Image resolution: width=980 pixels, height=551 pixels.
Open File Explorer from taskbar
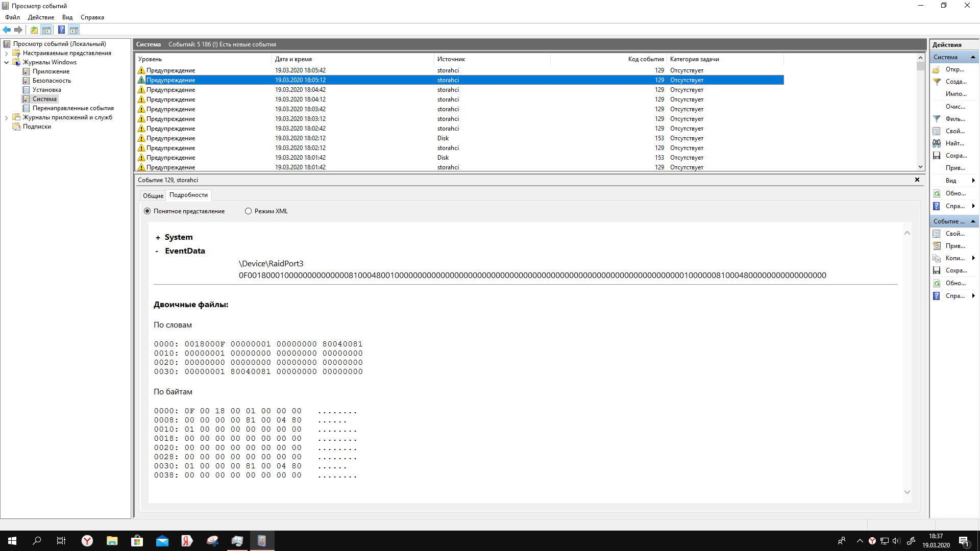pyautogui.click(x=112, y=541)
